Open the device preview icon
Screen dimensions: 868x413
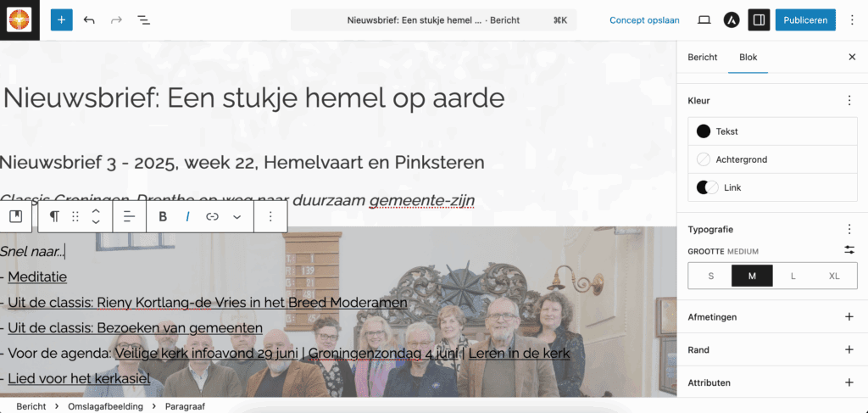coord(704,20)
